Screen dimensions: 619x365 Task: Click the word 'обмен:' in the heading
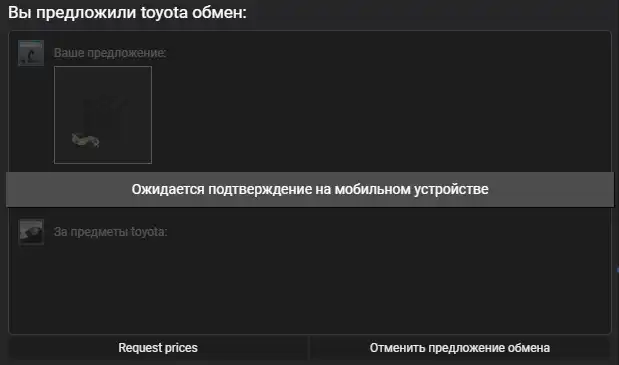(219, 13)
